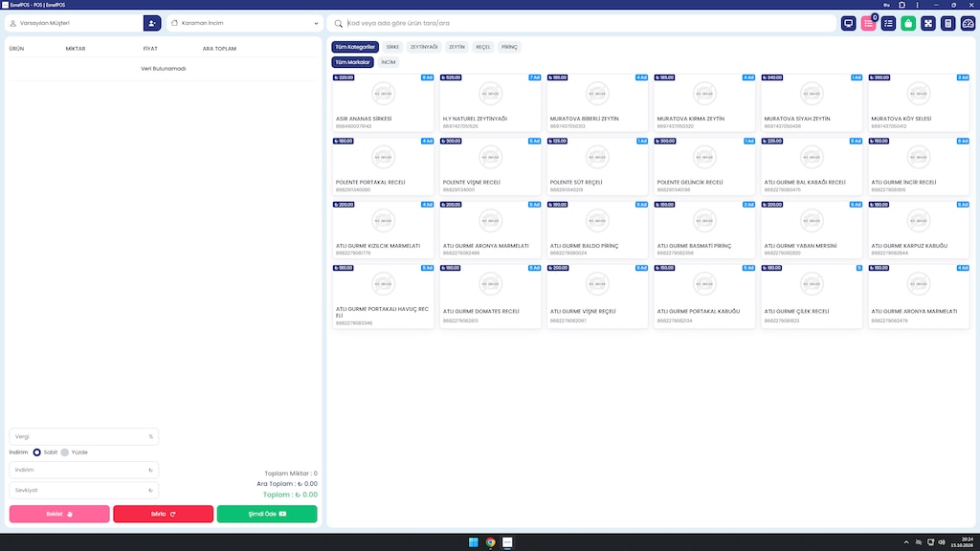
Task: Select the Tüm Markalar brand filter
Action: (352, 62)
